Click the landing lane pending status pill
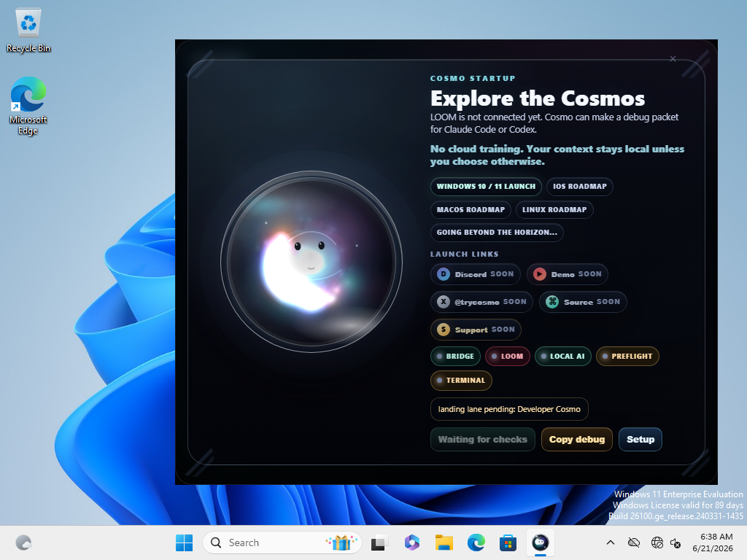The width and height of the screenshot is (747, 560). point(509,409)
